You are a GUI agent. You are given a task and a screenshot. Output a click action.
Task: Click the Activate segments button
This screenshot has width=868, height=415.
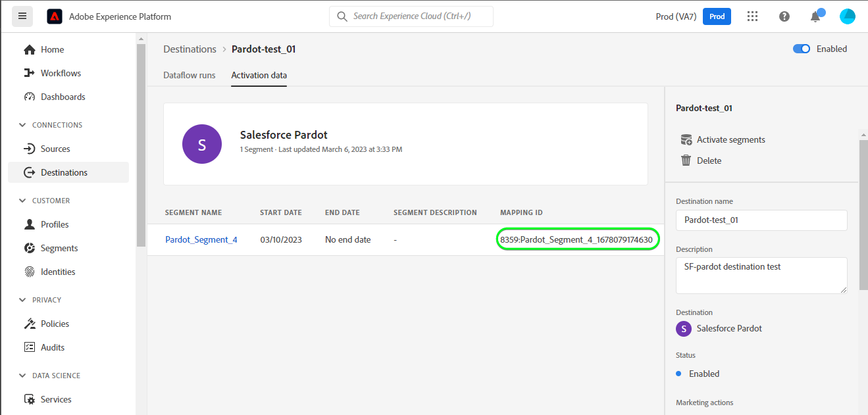[723, 139]
